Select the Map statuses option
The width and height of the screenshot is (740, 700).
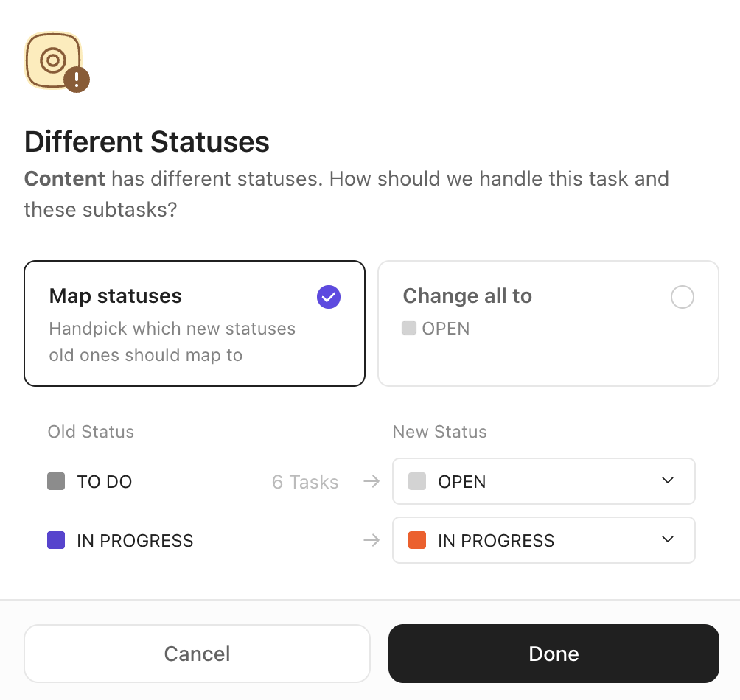194,323
